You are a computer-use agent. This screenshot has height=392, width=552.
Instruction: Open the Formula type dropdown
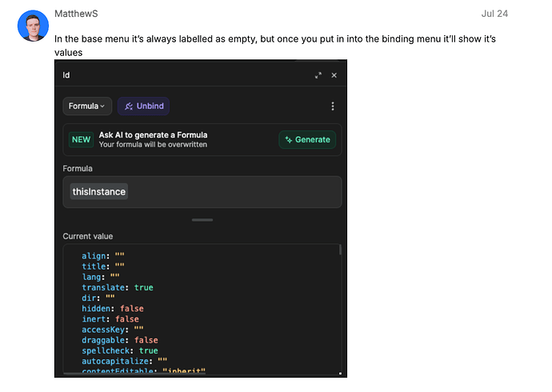[x=87, y=106]
